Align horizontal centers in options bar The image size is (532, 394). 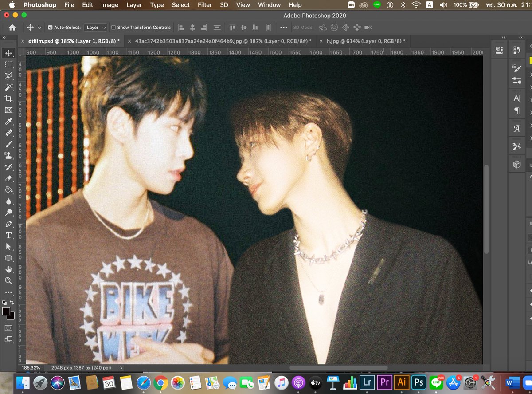(x=192, y=28)
